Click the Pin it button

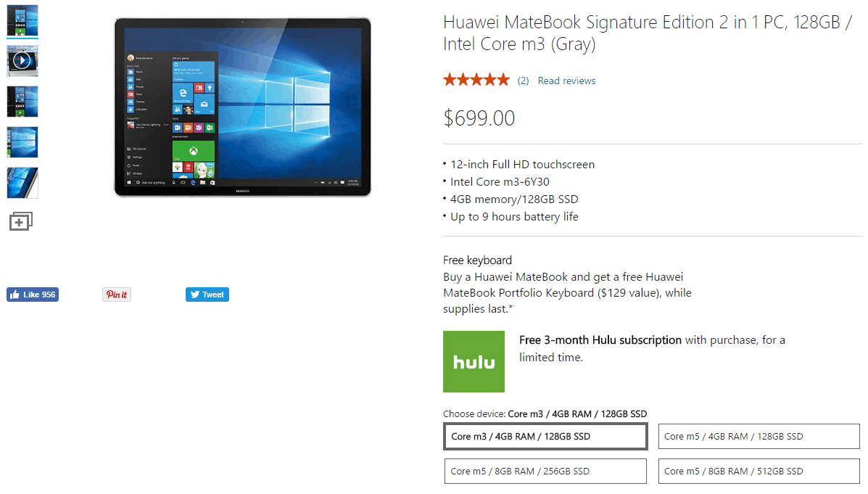pos(117,295)
